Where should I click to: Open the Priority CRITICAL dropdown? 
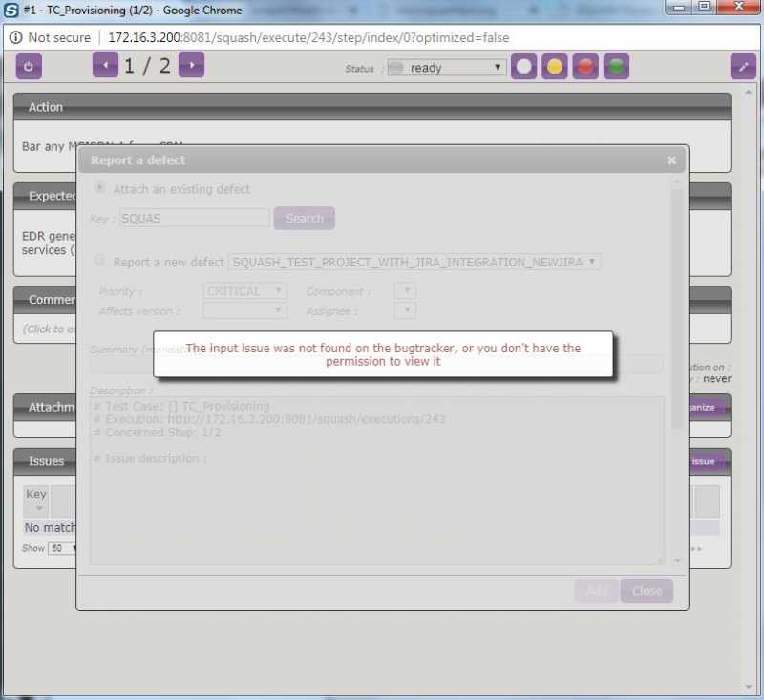[244, 291]
